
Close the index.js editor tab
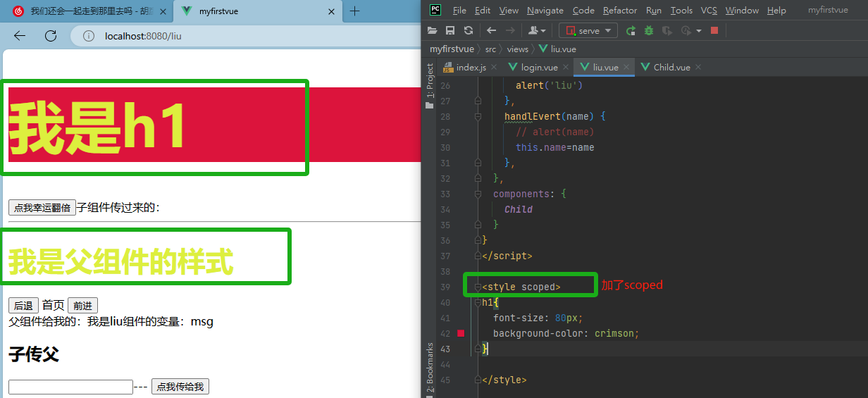tap(494, 68)
